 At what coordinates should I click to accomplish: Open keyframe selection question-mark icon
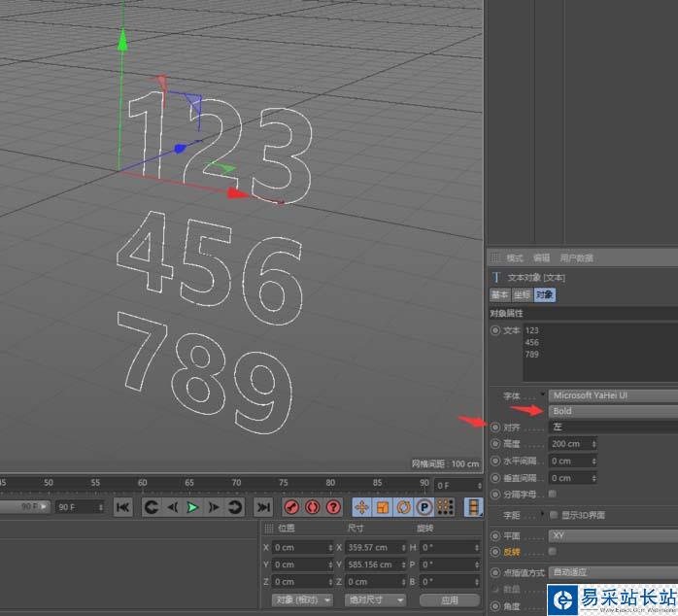coord(333,507)
